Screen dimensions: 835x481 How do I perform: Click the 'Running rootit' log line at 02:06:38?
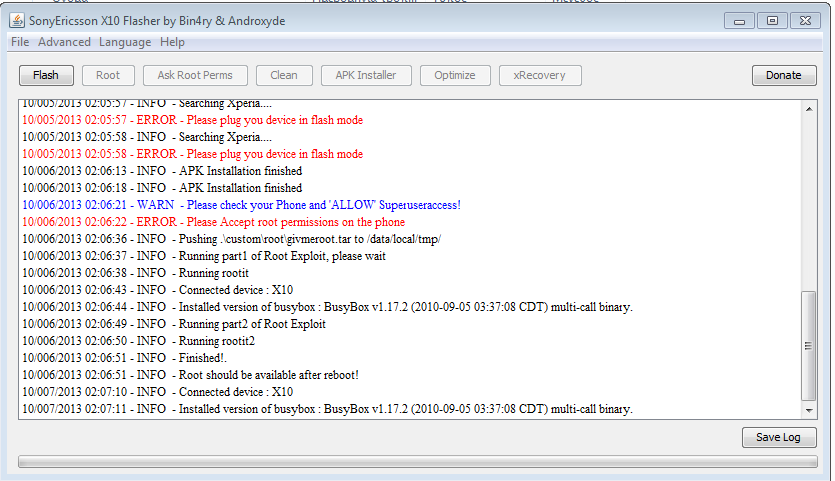click(135, 273)
